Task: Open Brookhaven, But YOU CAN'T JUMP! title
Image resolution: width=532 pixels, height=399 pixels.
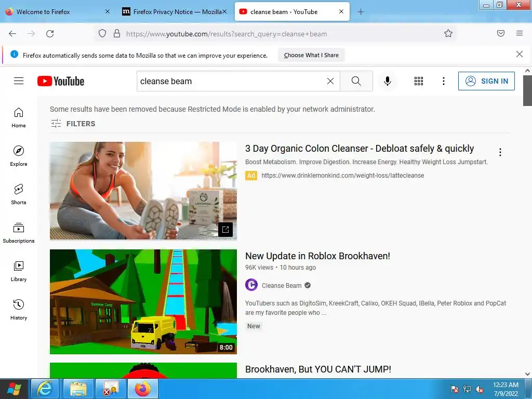Action: [x=318, y=369]
